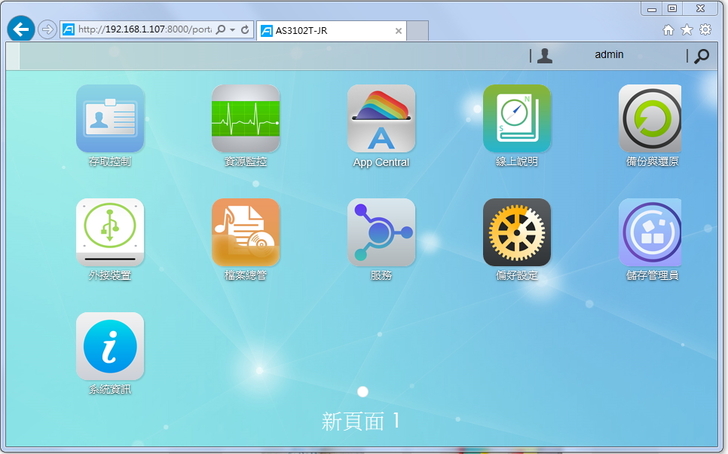Select the desktop page indicator dot
The width and height of the screenshot is (728, 454).
pyautogui.click(x=363, y=391)
